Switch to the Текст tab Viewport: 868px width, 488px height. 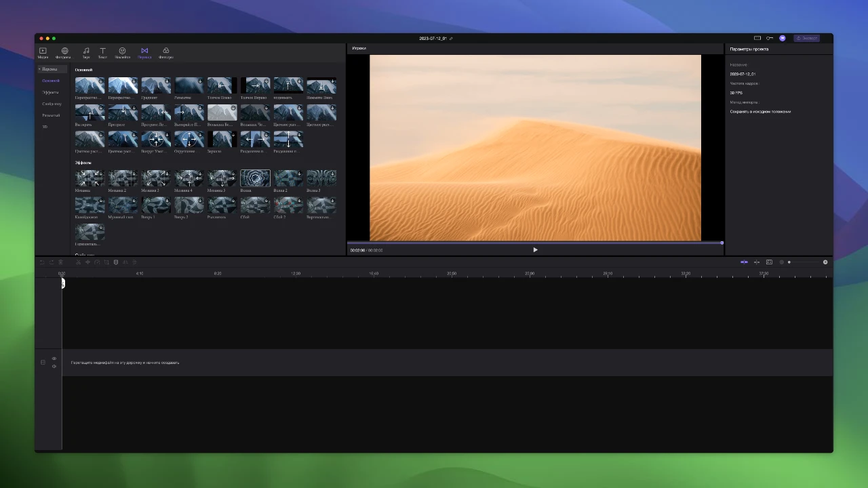click(x=102, y=52)
